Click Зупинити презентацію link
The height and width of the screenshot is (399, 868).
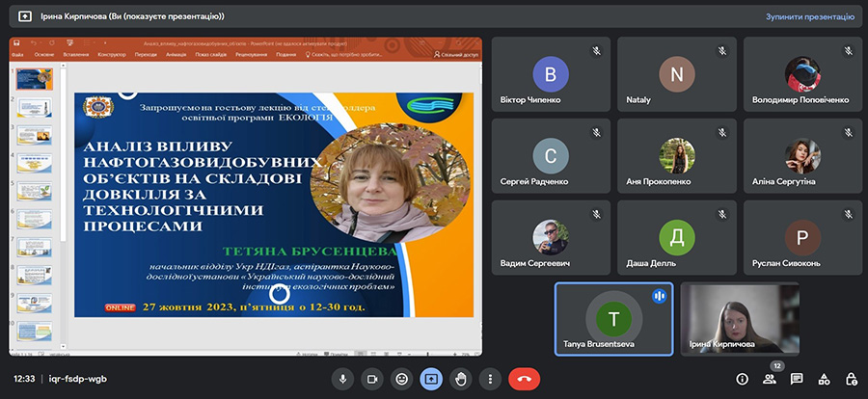tap(810, 16)
